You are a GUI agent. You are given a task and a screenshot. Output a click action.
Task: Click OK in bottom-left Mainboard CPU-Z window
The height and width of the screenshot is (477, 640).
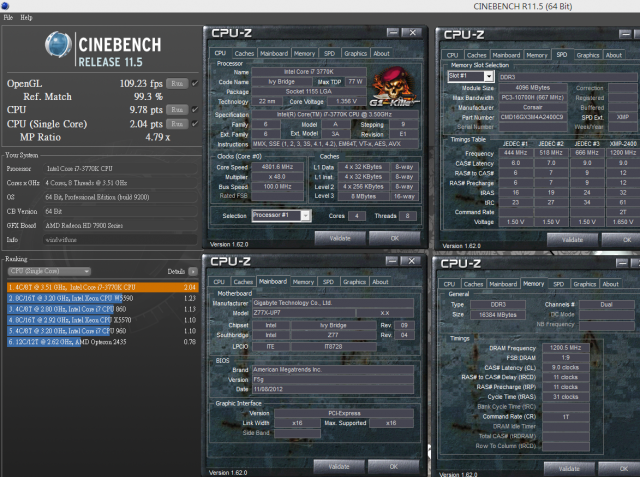[393, 466]
